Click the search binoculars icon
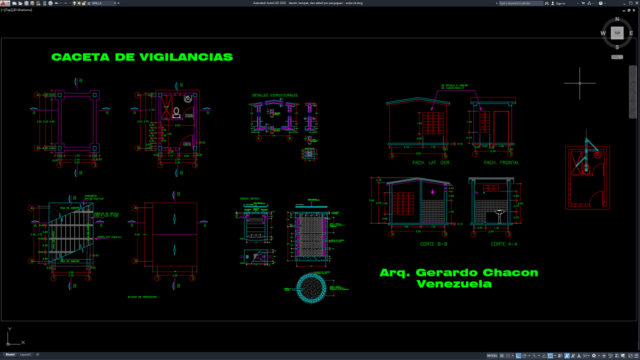Viewport: 640px width, 360px height. (547, 3)
